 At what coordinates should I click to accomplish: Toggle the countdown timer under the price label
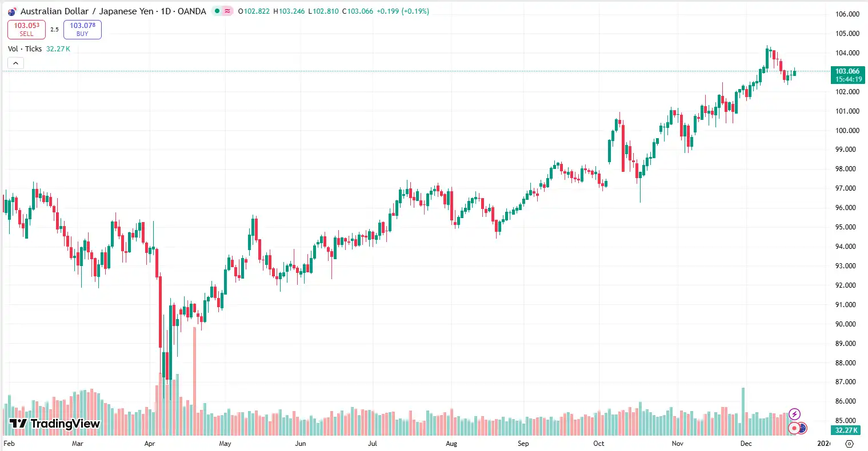tap(847, 79)
